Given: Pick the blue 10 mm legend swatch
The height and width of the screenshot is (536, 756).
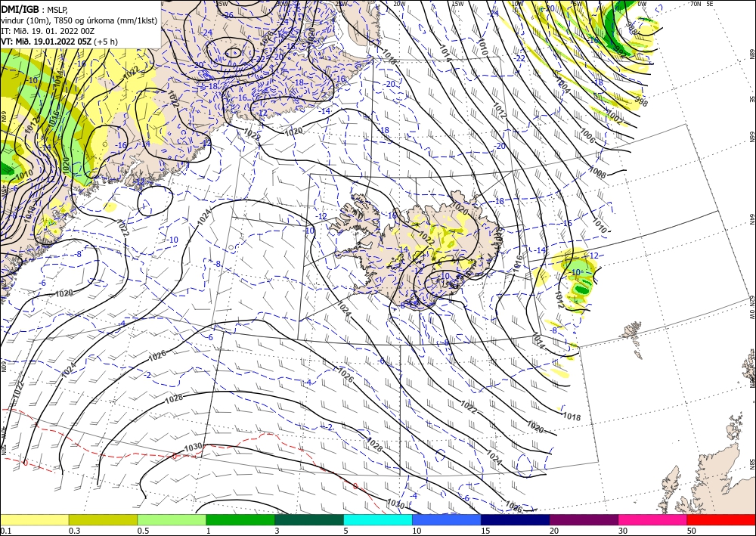Looking at the screenshot, I should click(447, 519).
